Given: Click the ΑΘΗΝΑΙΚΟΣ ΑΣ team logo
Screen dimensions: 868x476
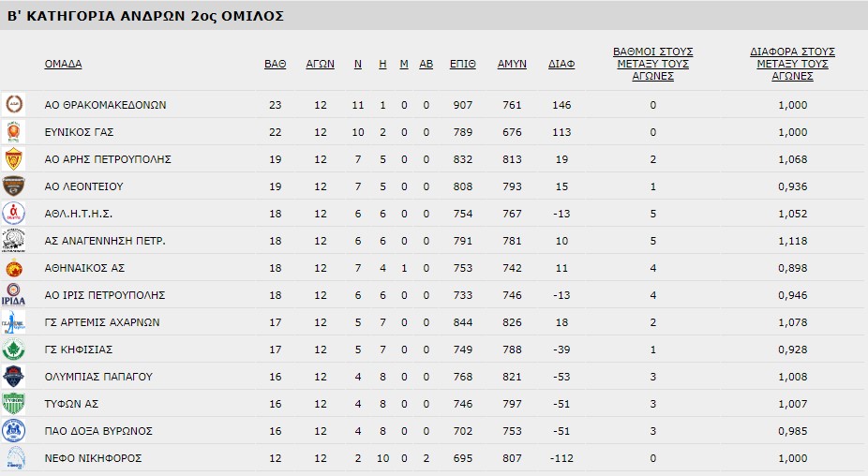Looking at the screenshot, I should pyautogui.click(x=15, y=268).
